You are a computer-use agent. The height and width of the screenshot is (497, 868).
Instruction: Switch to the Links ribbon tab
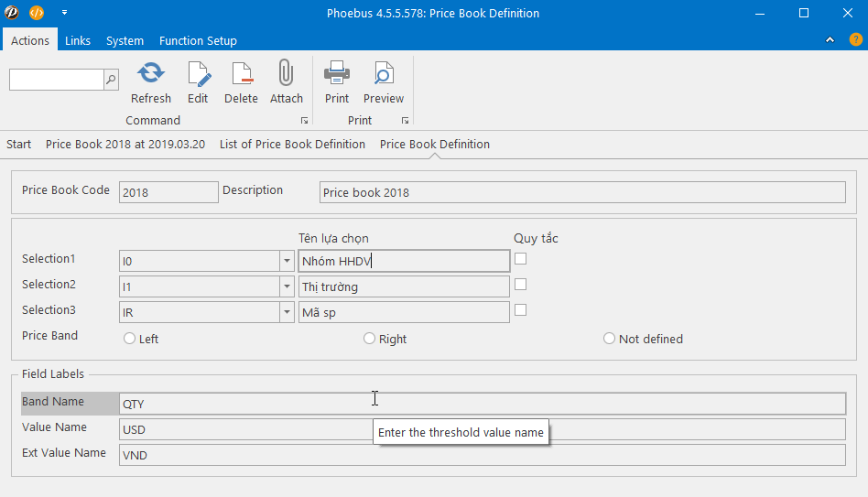78,40
